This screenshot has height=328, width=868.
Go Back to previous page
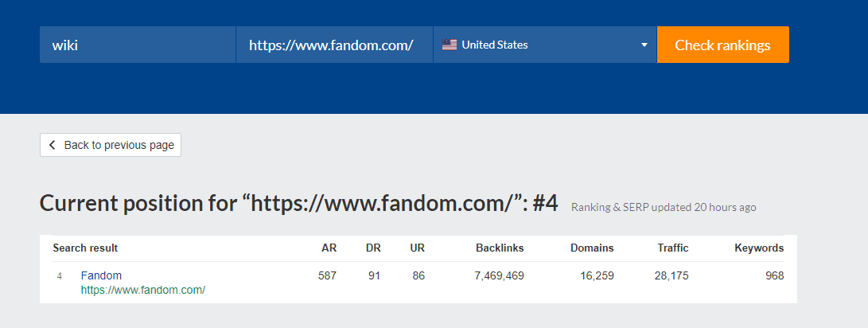111,145
